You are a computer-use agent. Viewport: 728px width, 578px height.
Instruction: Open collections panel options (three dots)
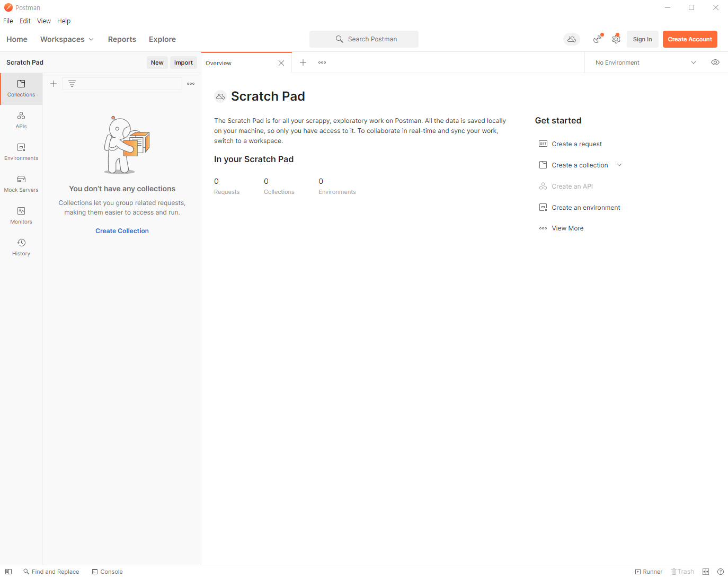coord(191,84)
